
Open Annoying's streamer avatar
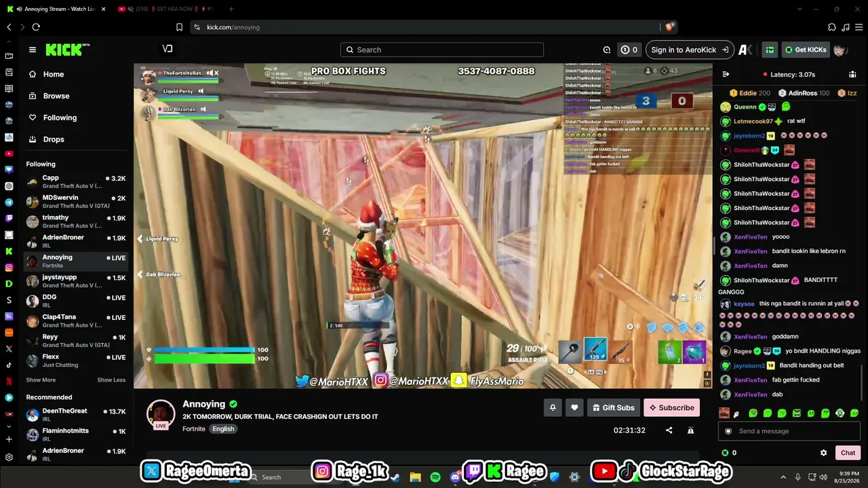(x=161, y=414)
